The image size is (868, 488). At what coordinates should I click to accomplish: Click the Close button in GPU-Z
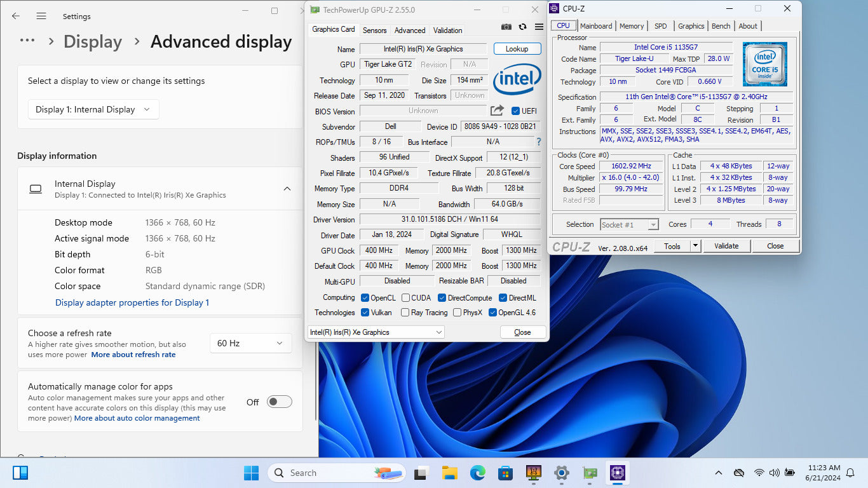point(522,332)
